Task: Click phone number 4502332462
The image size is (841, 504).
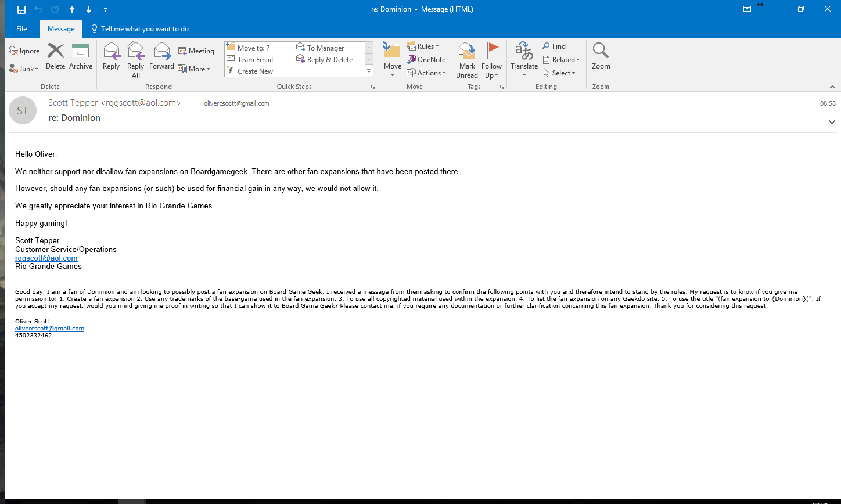Action: (x=33, y=336)
